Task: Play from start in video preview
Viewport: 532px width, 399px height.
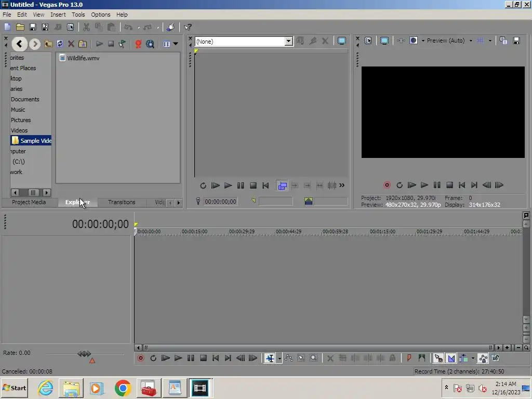Action: 411,185
